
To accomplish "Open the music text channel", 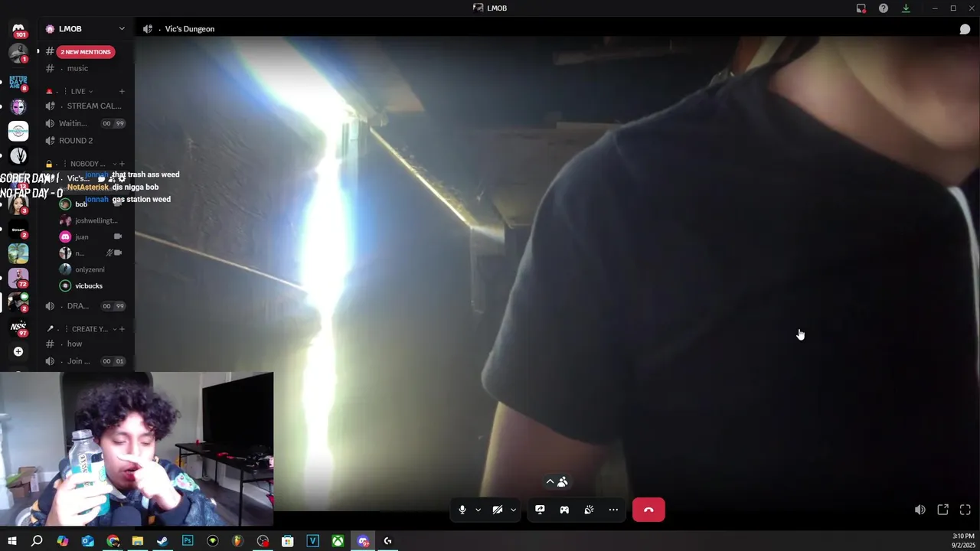I will tap(77, 68).
